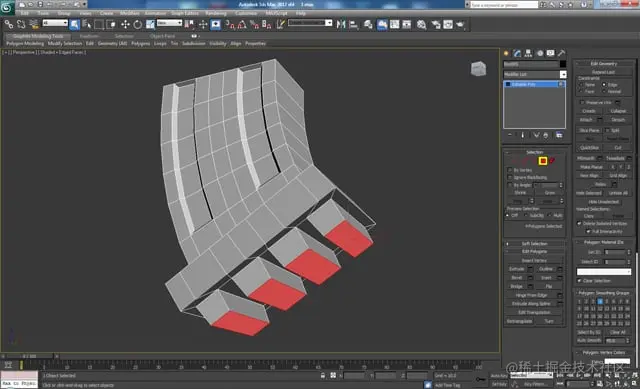
Task: Activate the Select Object tool
Action: click(x=75, y=24)
